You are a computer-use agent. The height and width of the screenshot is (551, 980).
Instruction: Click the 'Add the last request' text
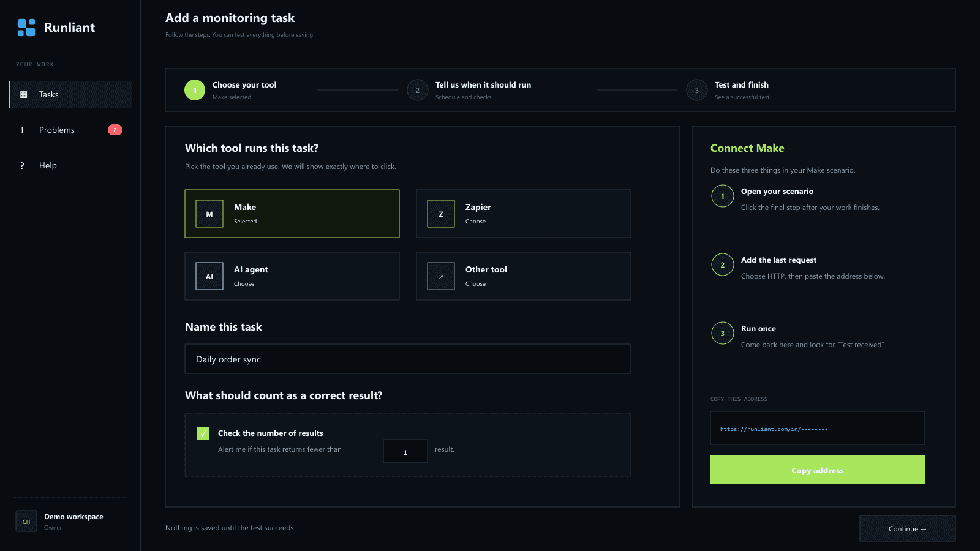pyautogui.click(x=778, y=260)
